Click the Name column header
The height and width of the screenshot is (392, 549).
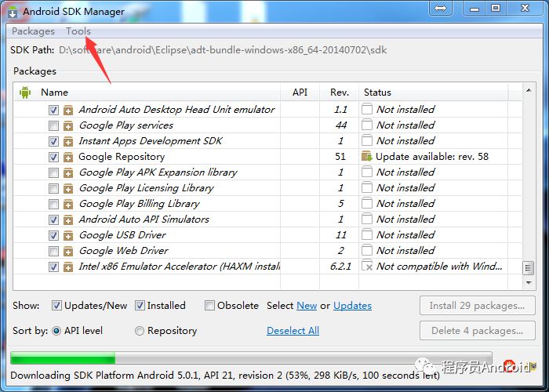tap(54, 93)
